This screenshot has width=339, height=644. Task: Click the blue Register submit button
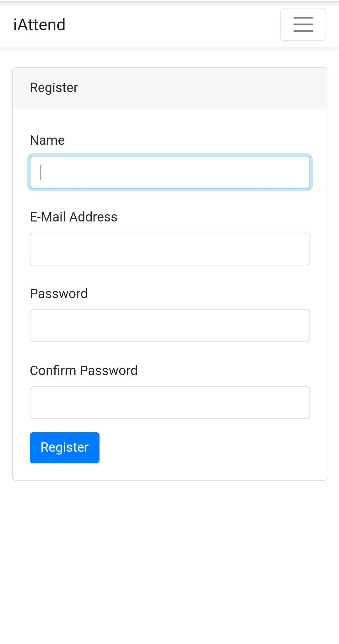(65, 448)
